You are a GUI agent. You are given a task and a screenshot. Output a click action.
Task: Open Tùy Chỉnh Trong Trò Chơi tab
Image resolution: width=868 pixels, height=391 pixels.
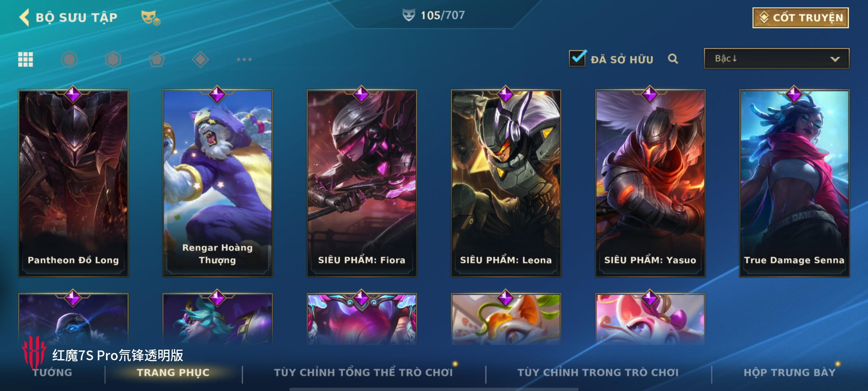pos(598,373)
